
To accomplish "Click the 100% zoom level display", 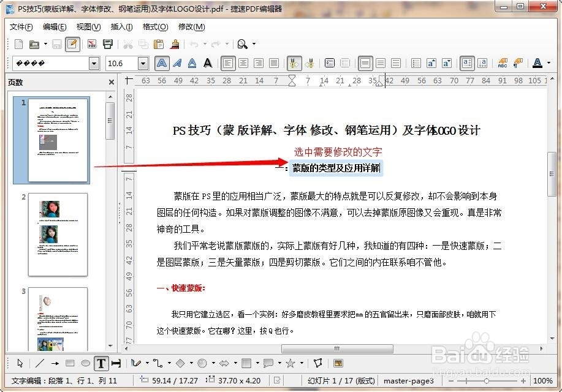I will click(542, 380).
